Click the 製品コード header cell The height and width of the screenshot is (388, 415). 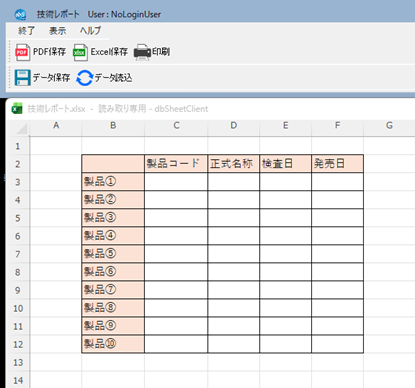[176, 164]
